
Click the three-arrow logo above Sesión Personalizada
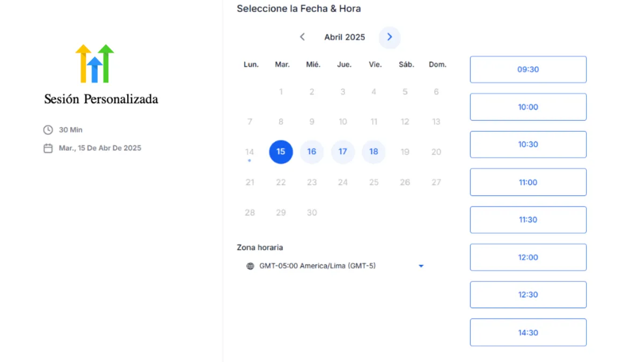[94, 63]
